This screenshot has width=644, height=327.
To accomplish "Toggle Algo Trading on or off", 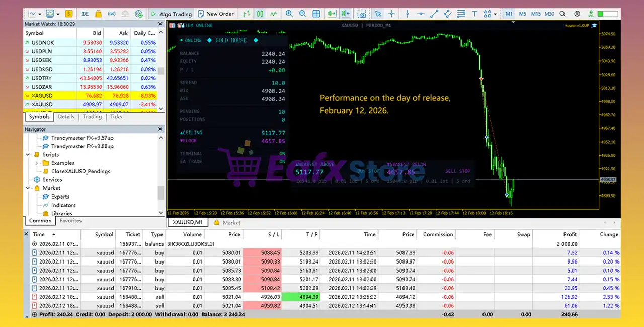I will pyautogui.click(x=171, y=14).
